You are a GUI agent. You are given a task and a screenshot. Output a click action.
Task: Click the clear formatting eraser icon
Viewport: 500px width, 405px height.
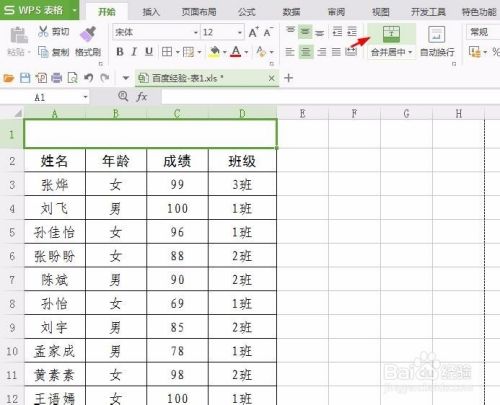point(261,52)
